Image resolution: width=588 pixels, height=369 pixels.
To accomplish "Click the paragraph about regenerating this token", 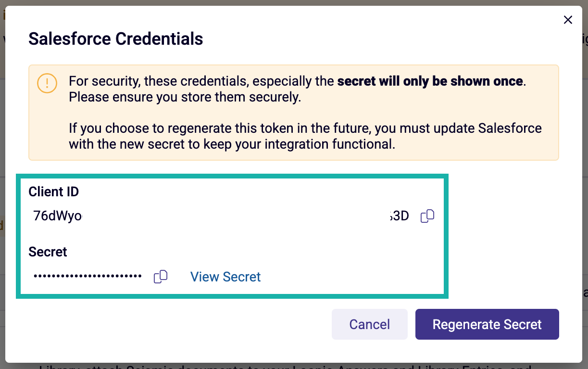I will click(x=305, y=136).
